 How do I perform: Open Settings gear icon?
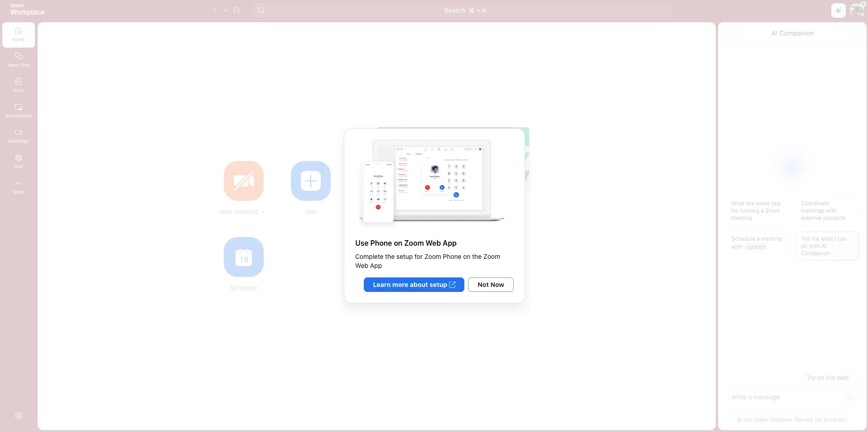point(19,415)
